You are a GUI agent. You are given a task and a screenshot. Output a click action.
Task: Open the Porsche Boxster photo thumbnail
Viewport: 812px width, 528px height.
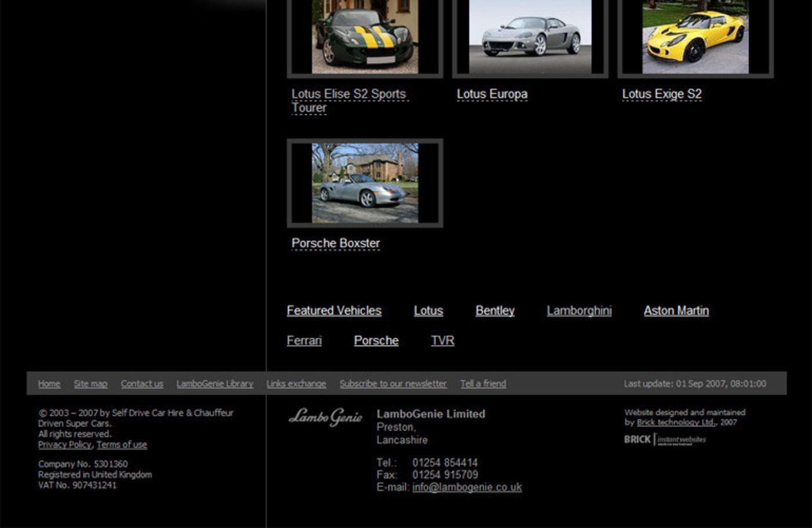(365, 183)
